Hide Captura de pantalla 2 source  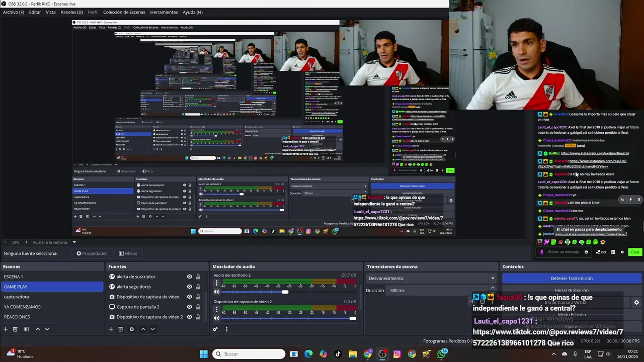[189, 307]
